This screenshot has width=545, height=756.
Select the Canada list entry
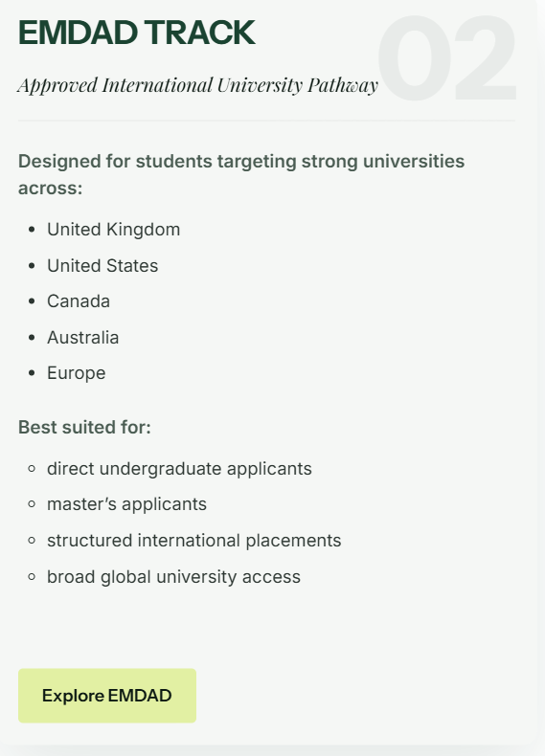pos(79,301)
